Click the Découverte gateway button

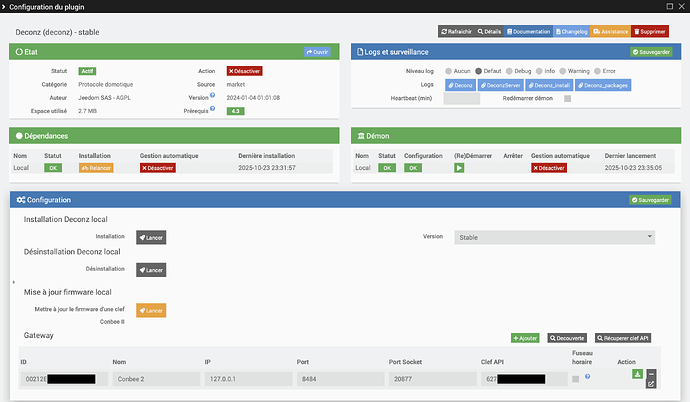pyautogui.click(x=567, y=338)
